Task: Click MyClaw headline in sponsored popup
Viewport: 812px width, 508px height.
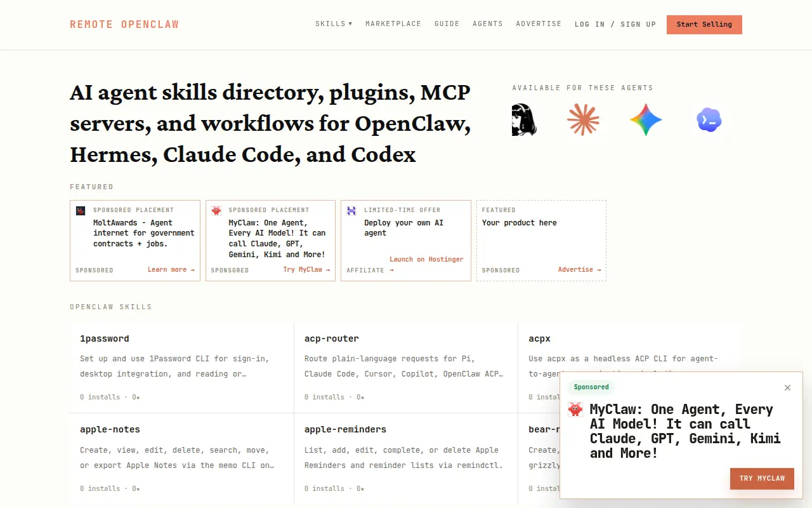Action: [685, 431]
